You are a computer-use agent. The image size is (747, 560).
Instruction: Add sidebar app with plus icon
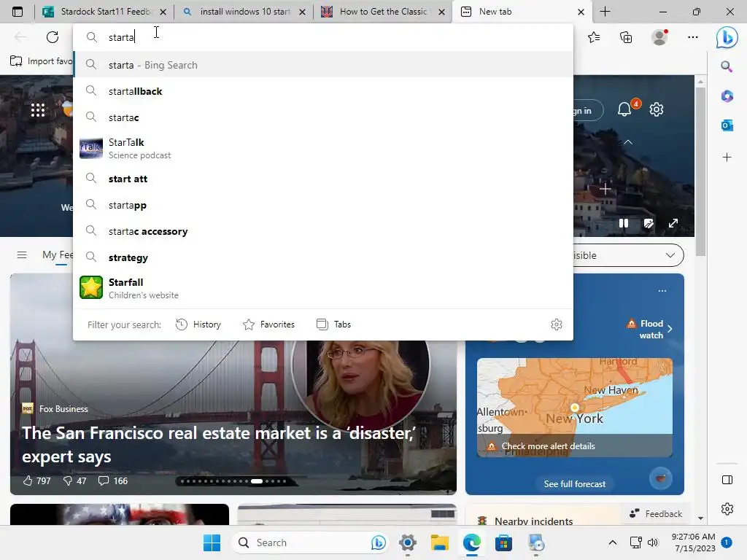(x=727, y=157)
